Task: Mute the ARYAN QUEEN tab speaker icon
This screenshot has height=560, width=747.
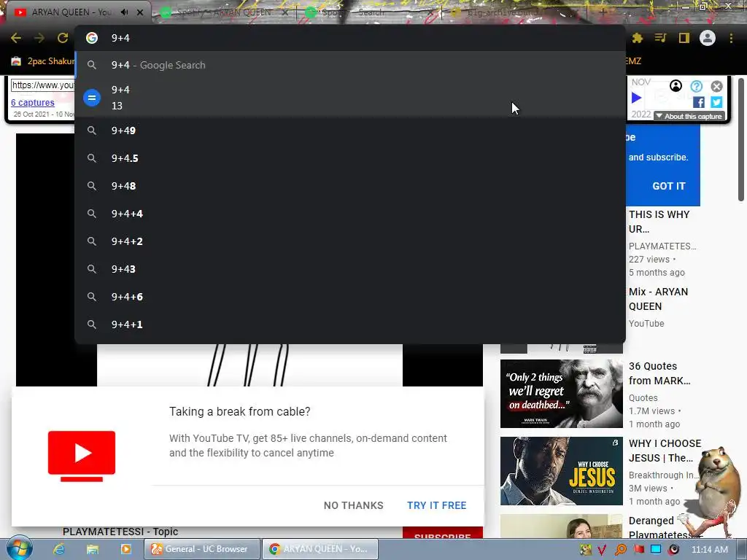Action: (x=124, y=12)
